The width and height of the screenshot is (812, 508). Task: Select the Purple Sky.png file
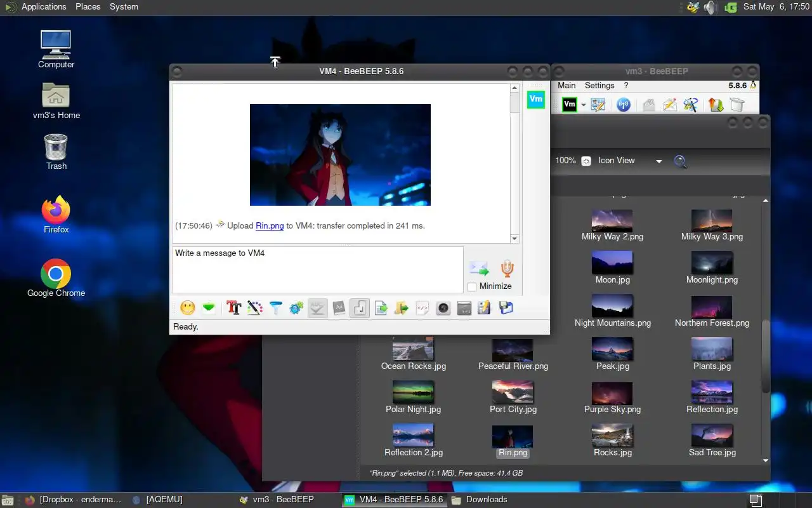tap(612, 398)
